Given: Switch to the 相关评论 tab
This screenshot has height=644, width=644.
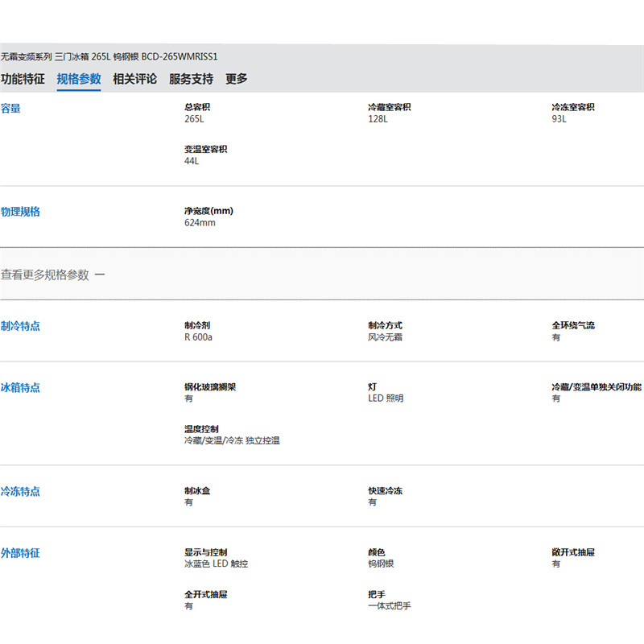Looking at the screenshot, I should click(x=134, y=79).
